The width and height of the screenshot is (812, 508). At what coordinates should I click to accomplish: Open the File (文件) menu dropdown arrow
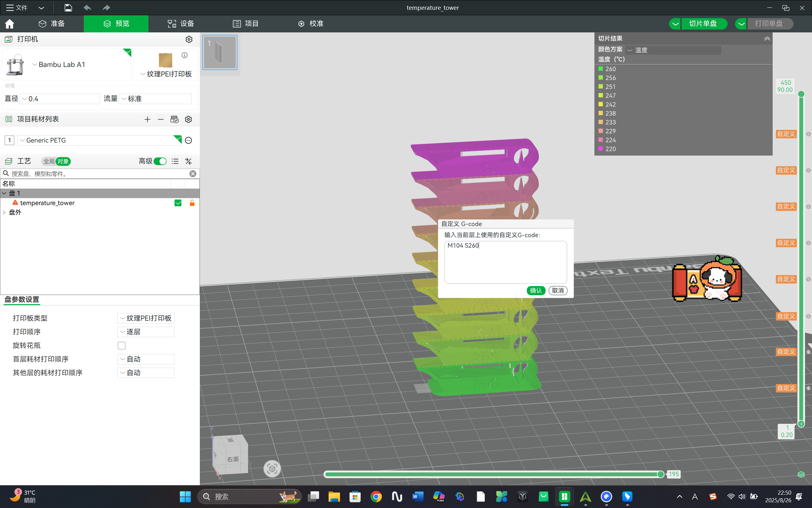tap(41, 8)
